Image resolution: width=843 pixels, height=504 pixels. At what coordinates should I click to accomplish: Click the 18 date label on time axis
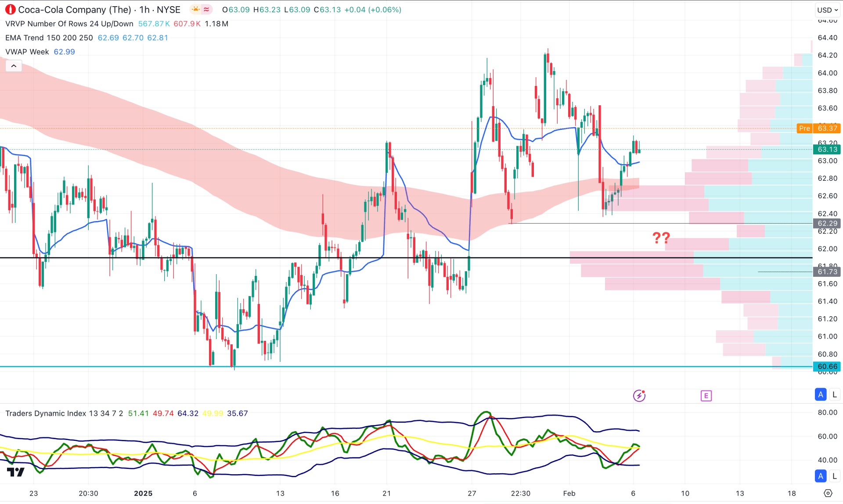792,493
